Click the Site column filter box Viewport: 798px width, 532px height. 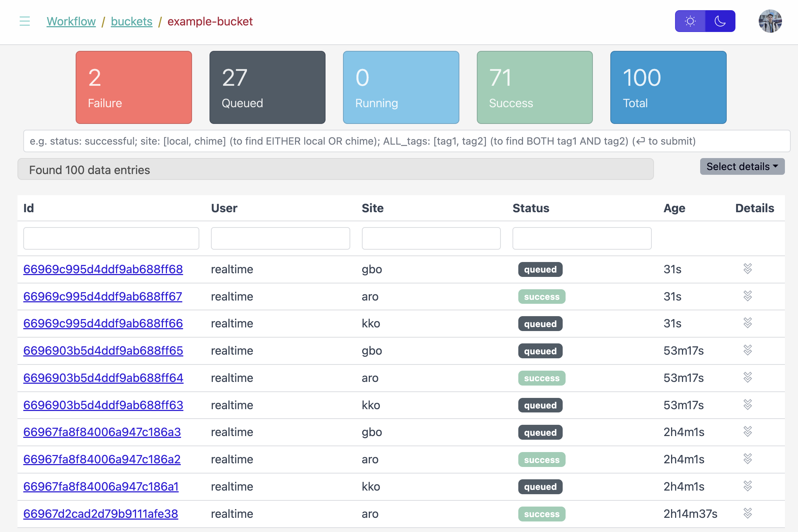(431, 238)
